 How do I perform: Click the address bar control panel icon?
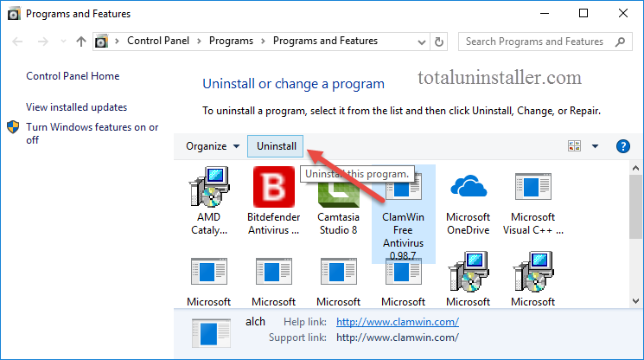pos(101,42)
